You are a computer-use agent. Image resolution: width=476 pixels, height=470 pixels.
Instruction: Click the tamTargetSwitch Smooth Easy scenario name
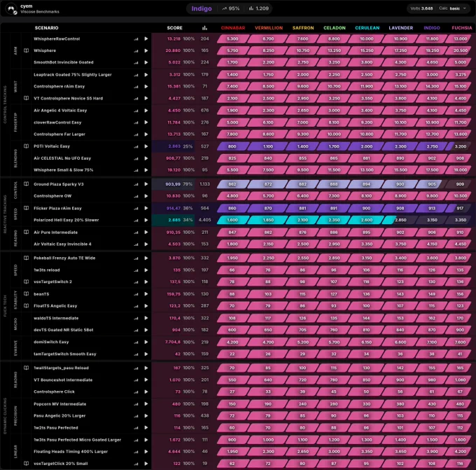tap(64, 354)
